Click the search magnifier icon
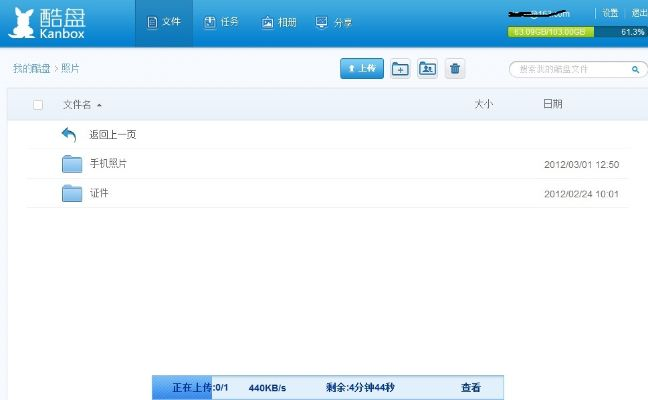The width and height of the screenshot is (648, 400). click(636, 69)
